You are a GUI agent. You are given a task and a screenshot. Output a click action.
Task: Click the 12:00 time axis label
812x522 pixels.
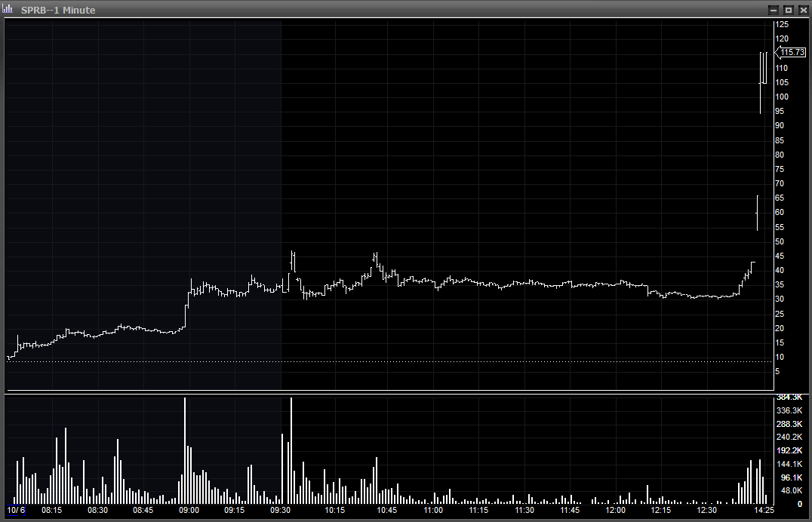[615, 510]
